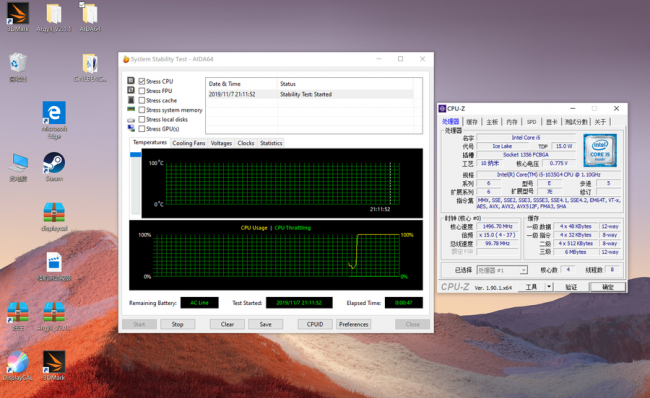Click the Clear button in AIDA64
Screen dimensions: 650x398
point(227,324)
